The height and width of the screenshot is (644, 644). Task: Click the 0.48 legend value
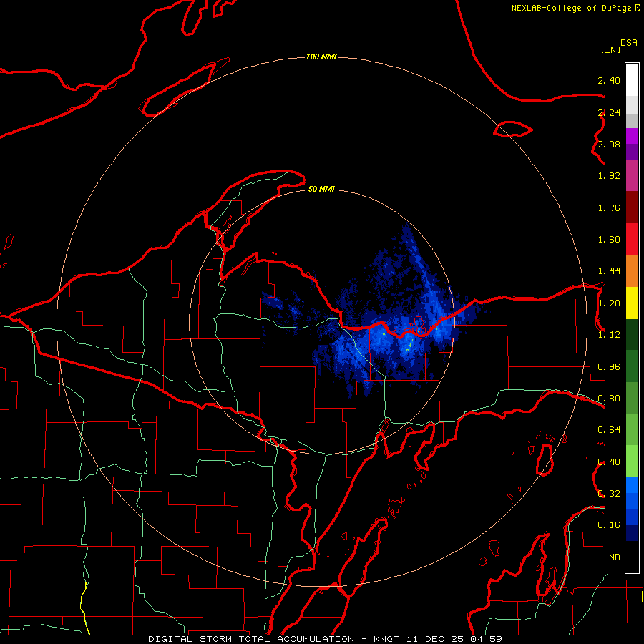pos(609,462)
